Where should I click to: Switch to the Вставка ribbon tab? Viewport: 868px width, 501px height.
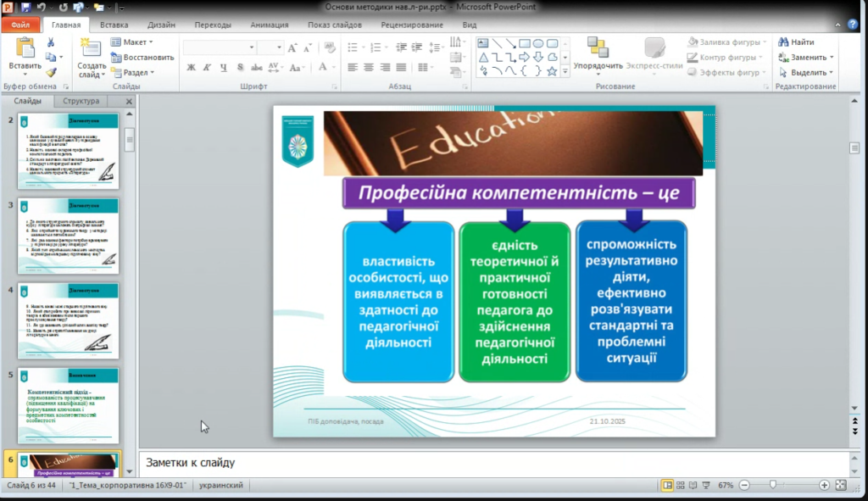pyautogui.click(x=114, y=25)
